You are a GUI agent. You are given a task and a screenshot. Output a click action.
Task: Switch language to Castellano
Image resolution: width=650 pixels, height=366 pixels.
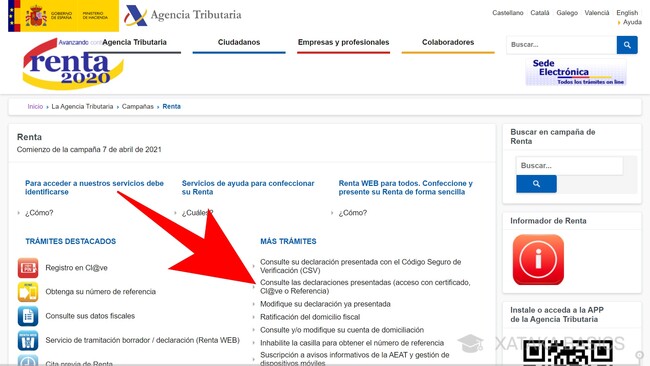pyautogui.click(x=507, y=13)
